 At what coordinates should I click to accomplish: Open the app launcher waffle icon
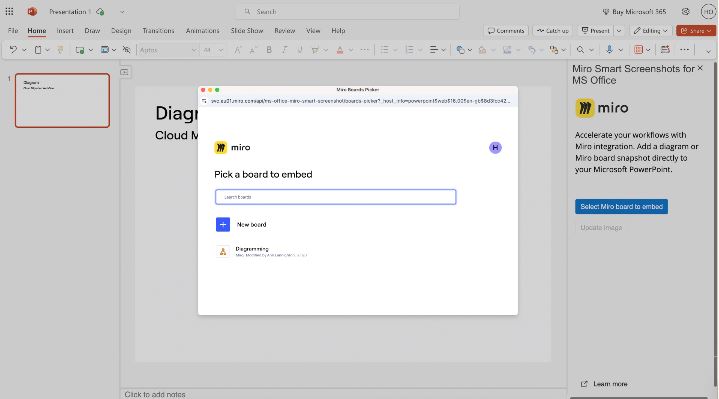pos(9,11)
